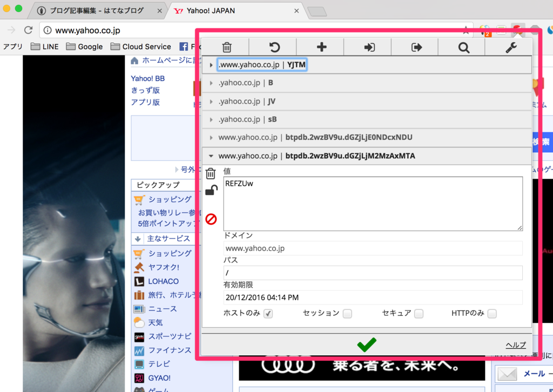This screenshot has width=553, height=392.
Task: Click the reset undo arrow icon in toolbar
Action: pyautogui.click(x=274, y=47)
